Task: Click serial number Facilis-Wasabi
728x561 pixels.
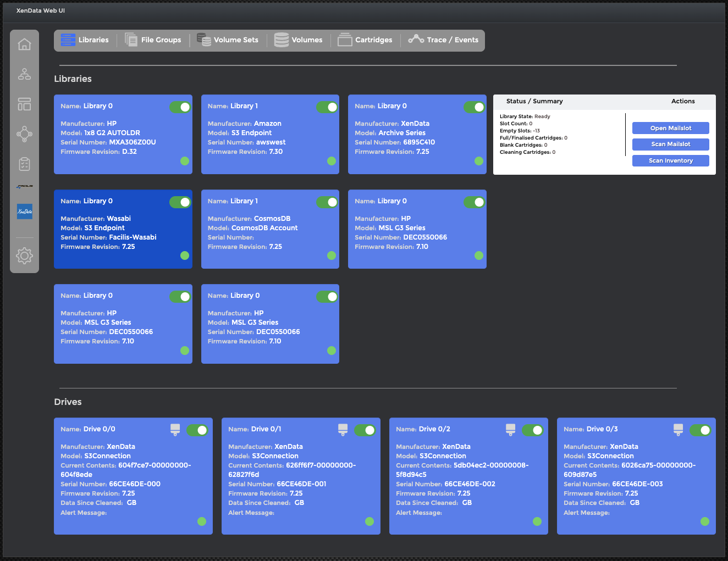Action: (133, 237)
